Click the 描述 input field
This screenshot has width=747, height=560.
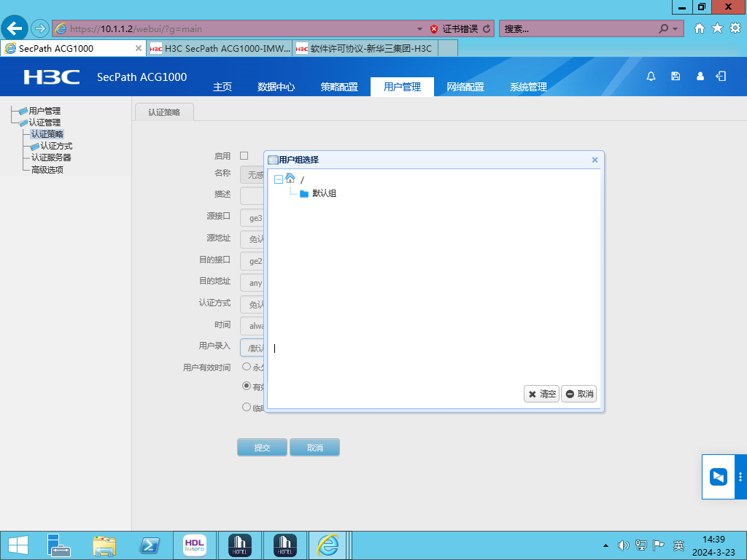point(252,196)
